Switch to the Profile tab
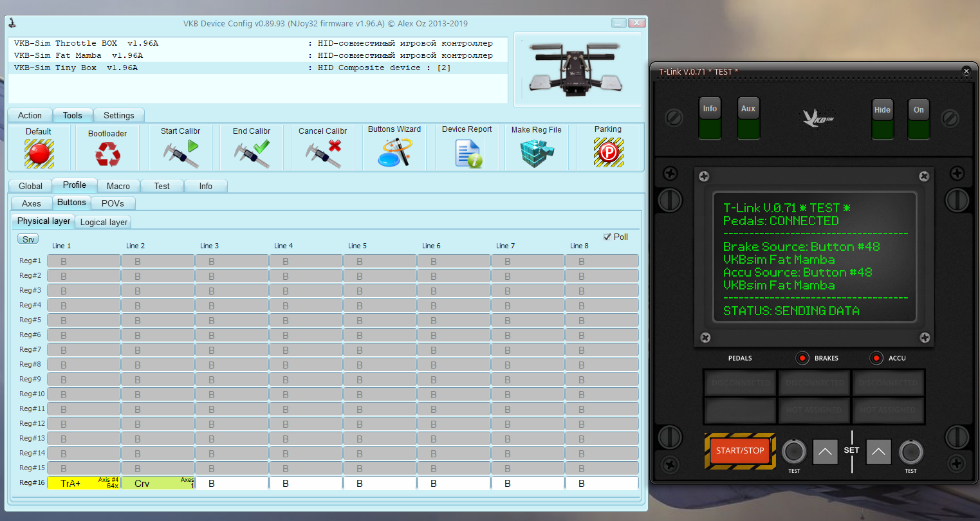980x521 pixels. coord(75,185)
